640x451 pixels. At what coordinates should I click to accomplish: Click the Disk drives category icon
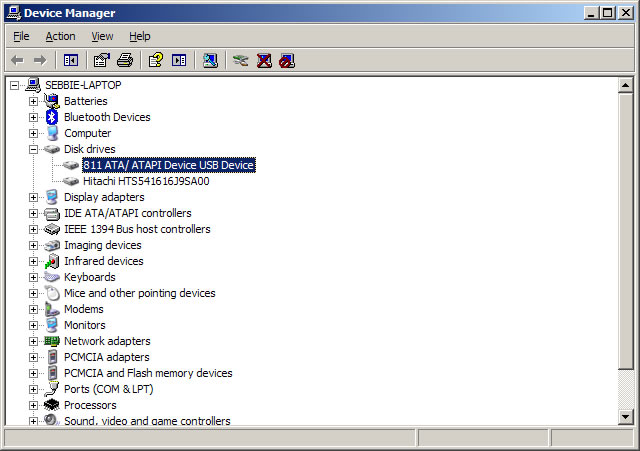(52, 149)
